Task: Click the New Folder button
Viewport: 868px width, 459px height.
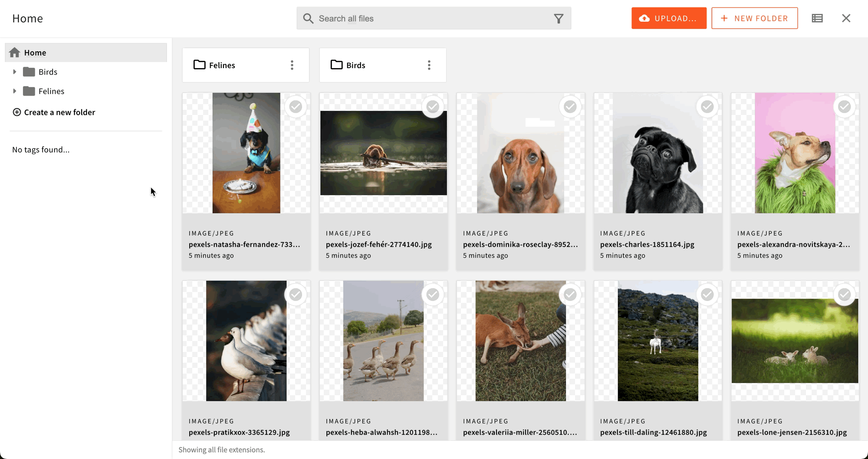Action: 754,18
